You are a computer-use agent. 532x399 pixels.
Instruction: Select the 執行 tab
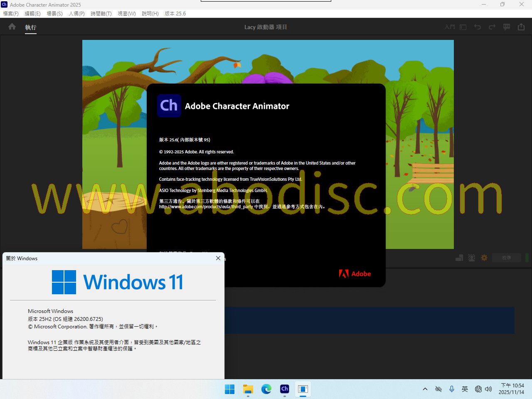click(31, 27)
